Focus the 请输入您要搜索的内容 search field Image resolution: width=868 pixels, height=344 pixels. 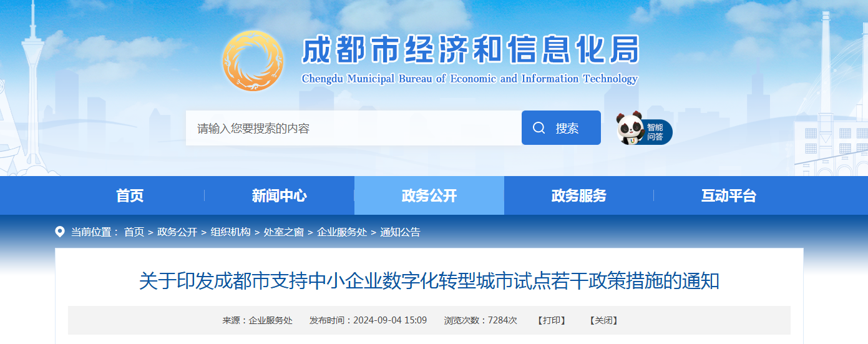pyautogui.click(x=354, y=128)
